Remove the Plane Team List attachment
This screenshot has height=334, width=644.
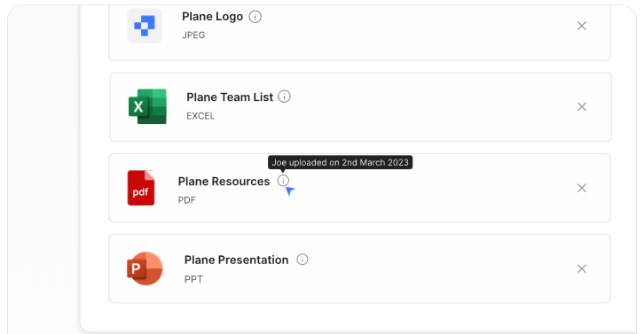point(582,106)
